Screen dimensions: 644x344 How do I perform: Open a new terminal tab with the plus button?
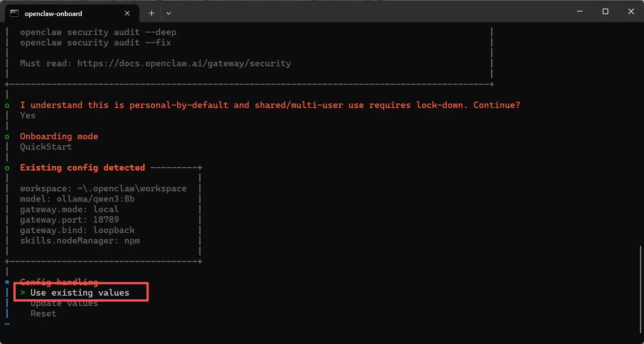click(152, 13)
